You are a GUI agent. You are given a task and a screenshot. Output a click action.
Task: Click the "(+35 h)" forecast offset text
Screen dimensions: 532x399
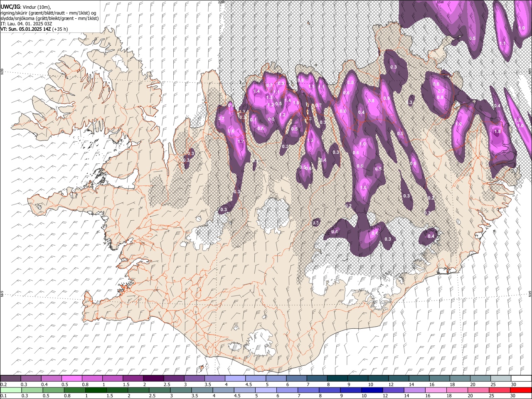click(60, 29)
